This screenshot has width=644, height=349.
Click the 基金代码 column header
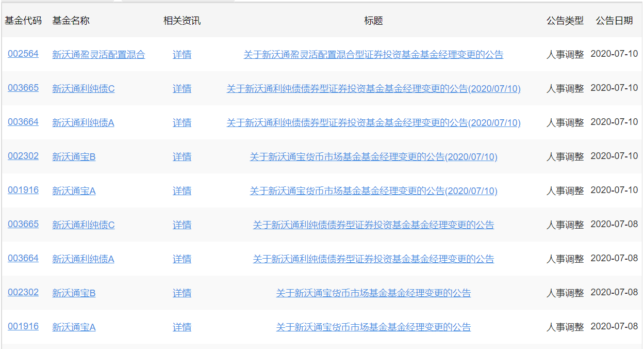23,21
